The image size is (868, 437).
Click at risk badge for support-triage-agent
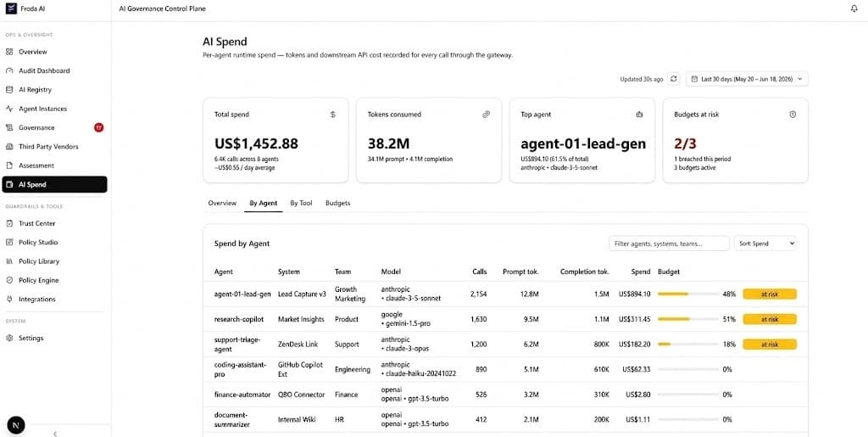(770, 345)
